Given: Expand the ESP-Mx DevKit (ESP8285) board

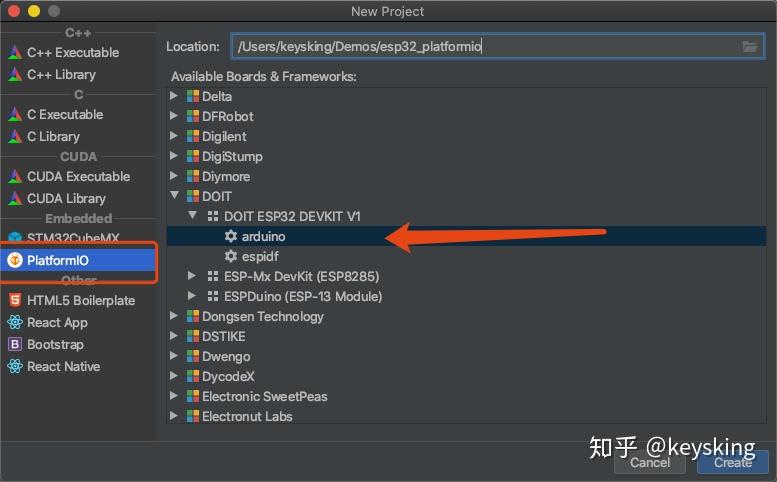Looking at the screenshot, I should (192, 275).
